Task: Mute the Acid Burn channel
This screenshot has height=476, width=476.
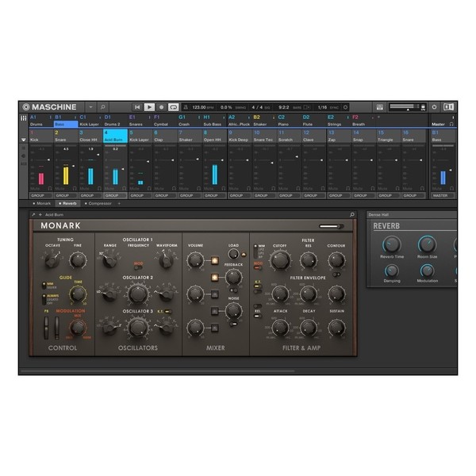Action: click(109, 189)
